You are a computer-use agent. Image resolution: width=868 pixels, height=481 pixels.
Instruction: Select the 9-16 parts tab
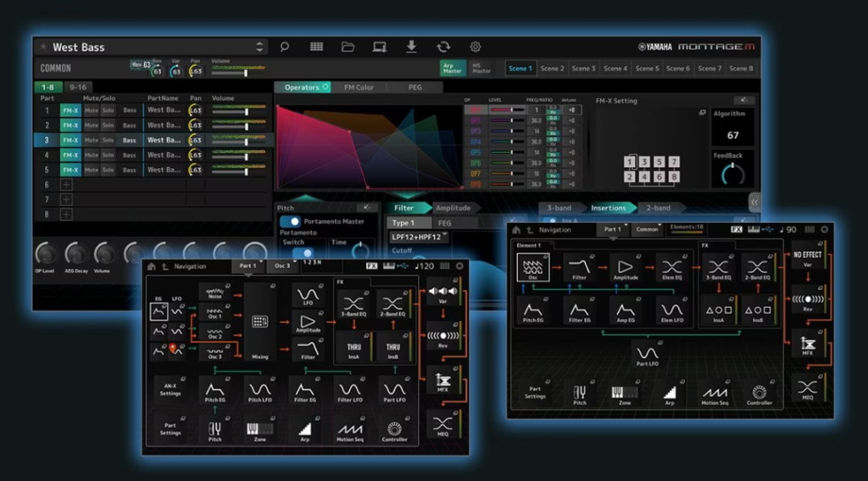coord(78,87)
